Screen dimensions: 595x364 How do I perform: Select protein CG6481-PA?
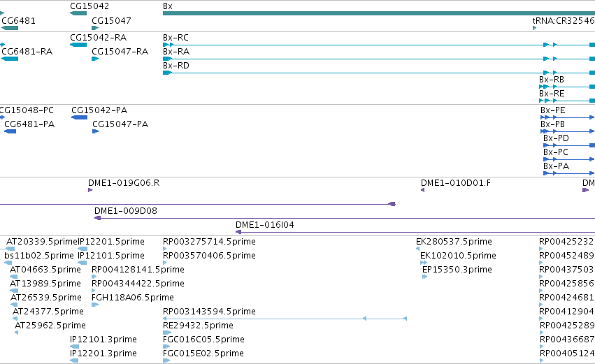coord(29,124)
